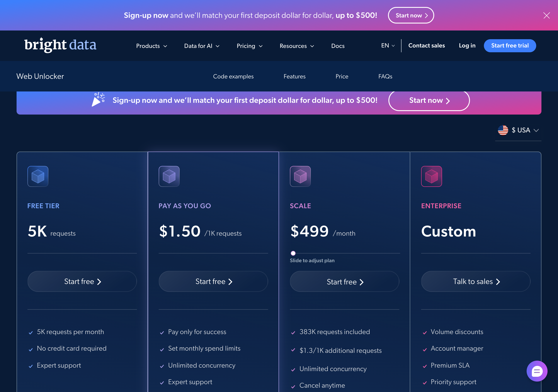Click checkmark beside Priority support

pos(425,383)
